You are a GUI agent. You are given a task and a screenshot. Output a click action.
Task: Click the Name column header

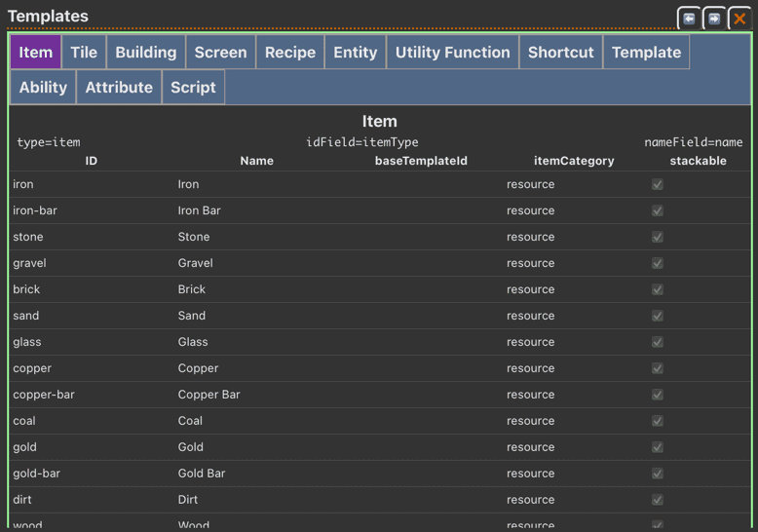(256, 161)
